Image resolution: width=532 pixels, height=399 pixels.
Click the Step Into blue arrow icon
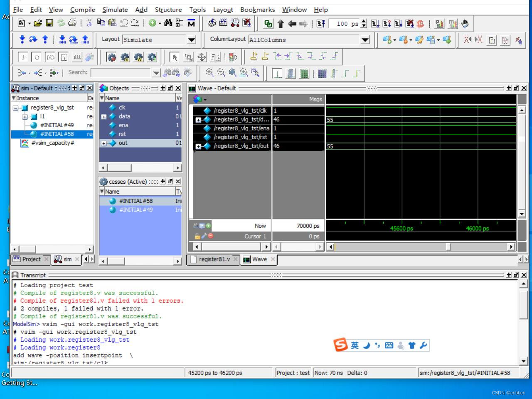pos(22,39)
